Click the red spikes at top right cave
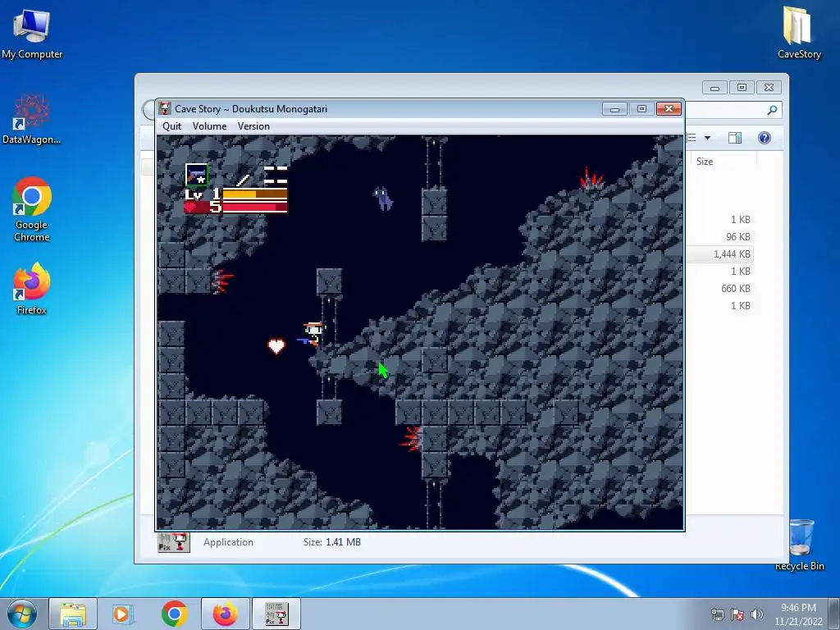This screenshot has width=840, height=630. 592,179
